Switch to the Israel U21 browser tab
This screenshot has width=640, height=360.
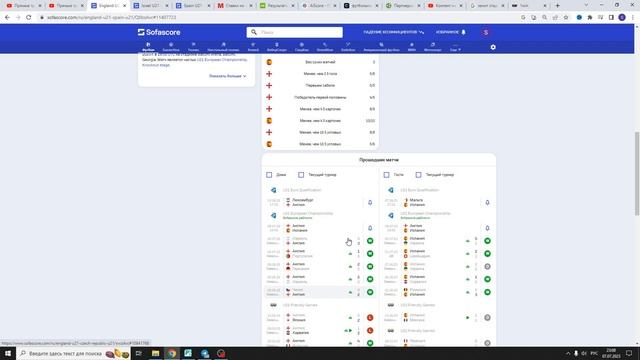click(x=151, y=6)
